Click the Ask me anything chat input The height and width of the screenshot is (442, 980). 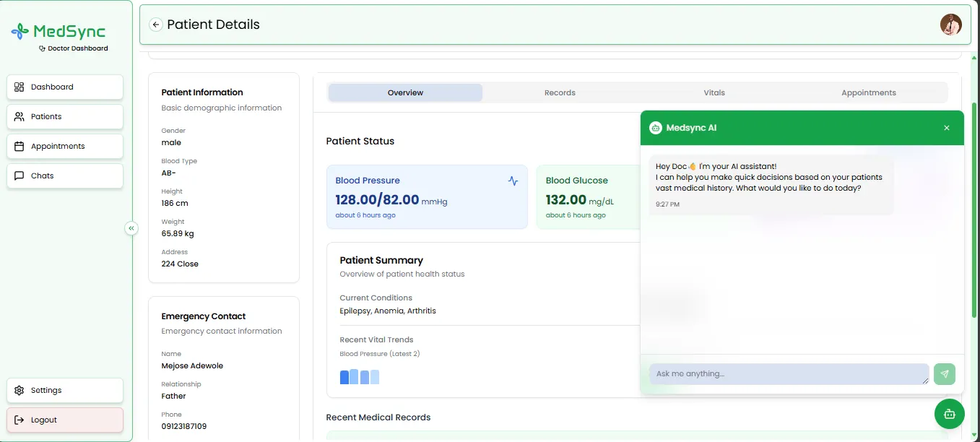click(x=787, y=373)
